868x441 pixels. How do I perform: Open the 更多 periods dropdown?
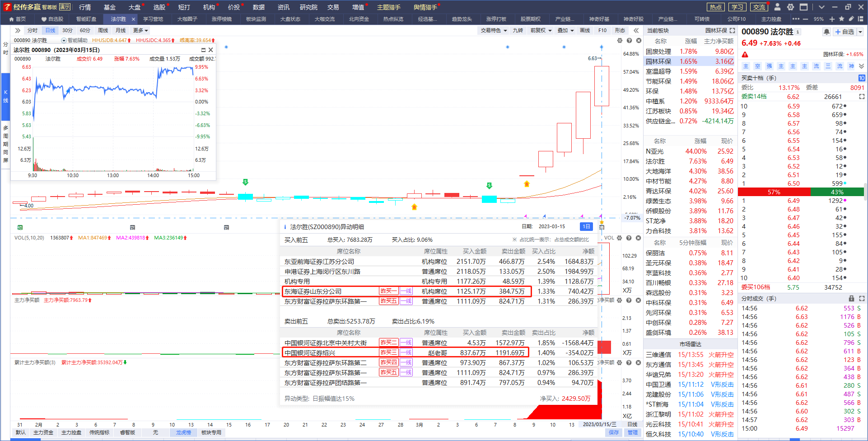pyautogui.click(x=140, y=30)
